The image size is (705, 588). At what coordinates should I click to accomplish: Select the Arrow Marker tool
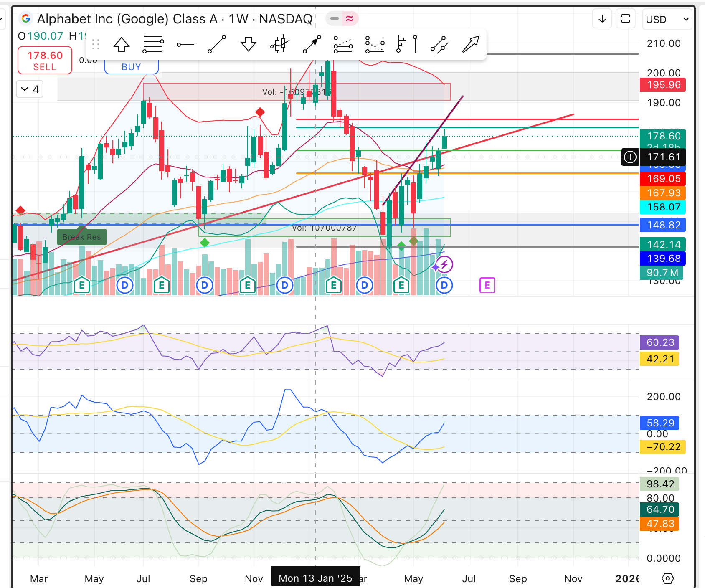point(471,44)
